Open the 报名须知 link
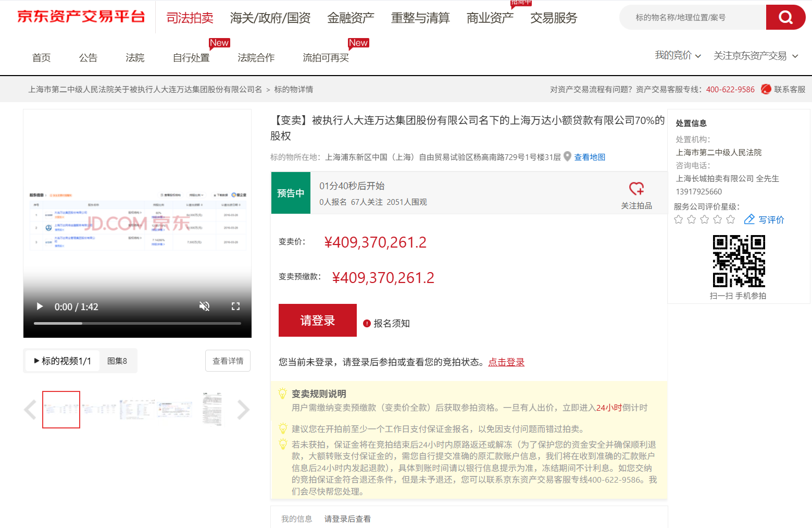Screen dimensions: 812x528 tap(392, 323)
